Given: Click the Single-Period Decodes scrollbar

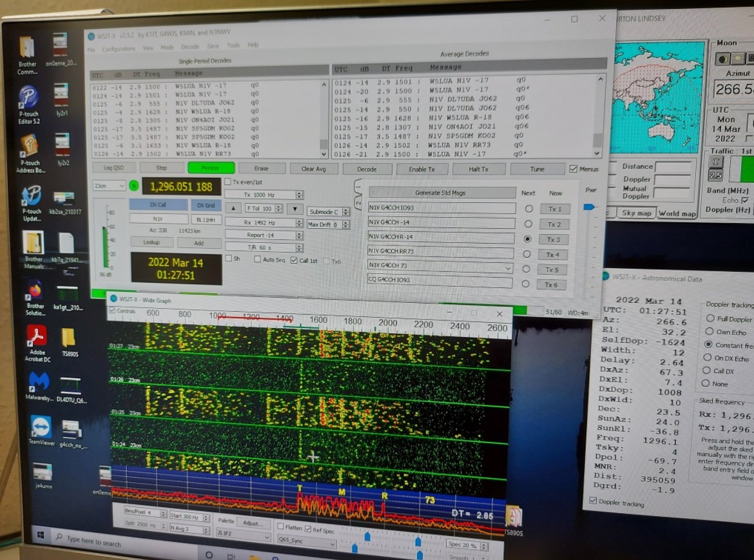Looking at the screenshot, I should (324, 119).
